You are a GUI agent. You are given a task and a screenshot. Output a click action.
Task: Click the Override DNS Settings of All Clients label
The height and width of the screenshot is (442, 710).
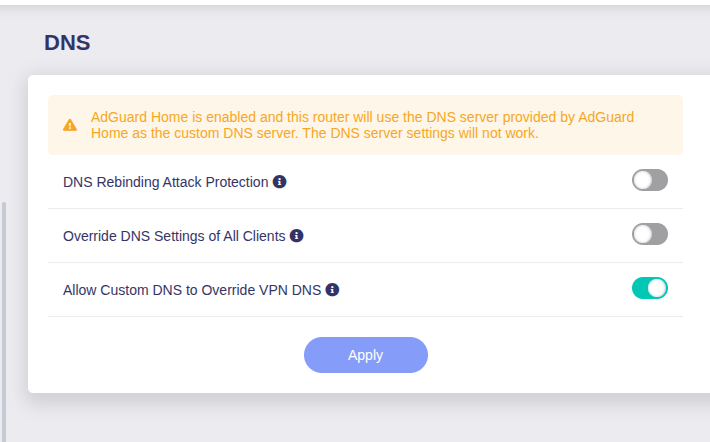click(174, 236)
